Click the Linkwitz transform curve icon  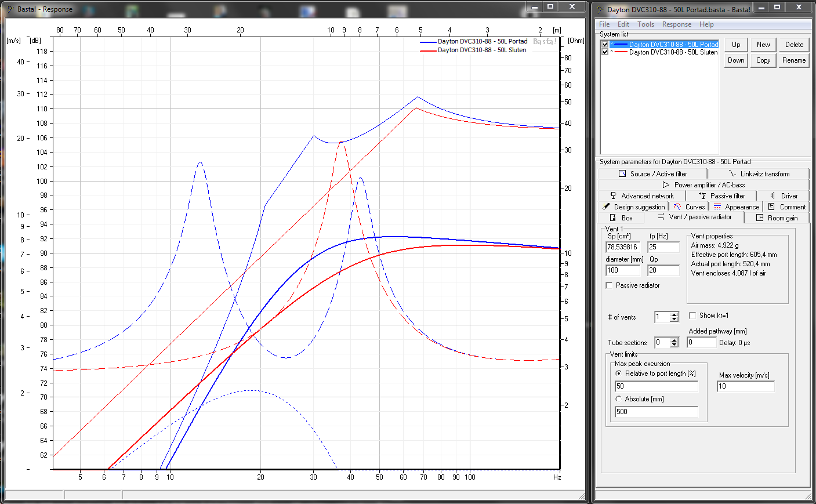coord(732,174)
